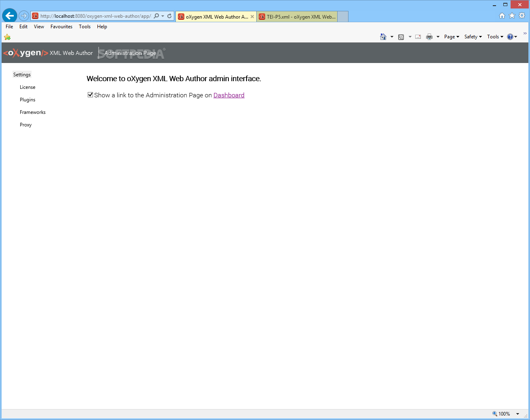The image size is (530, 420).
Task: Open the Plugins settings page
Action: click(27, 100)
